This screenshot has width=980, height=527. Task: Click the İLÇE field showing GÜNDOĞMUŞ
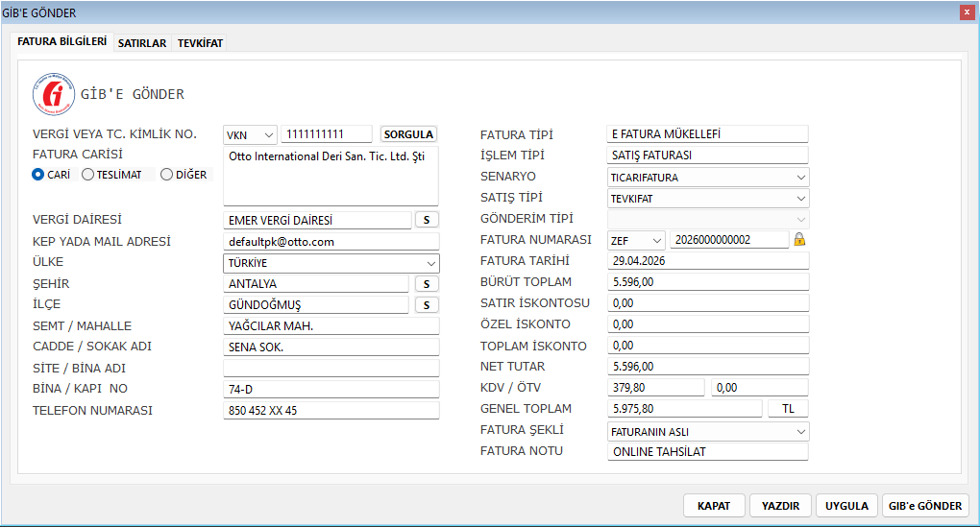point(316,304)
